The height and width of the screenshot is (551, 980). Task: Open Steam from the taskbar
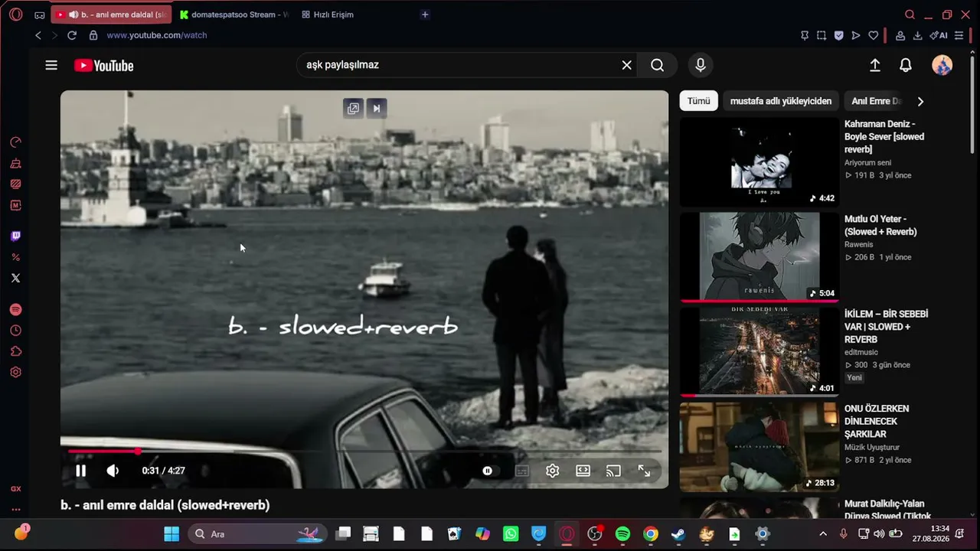(x=678, y=534)
